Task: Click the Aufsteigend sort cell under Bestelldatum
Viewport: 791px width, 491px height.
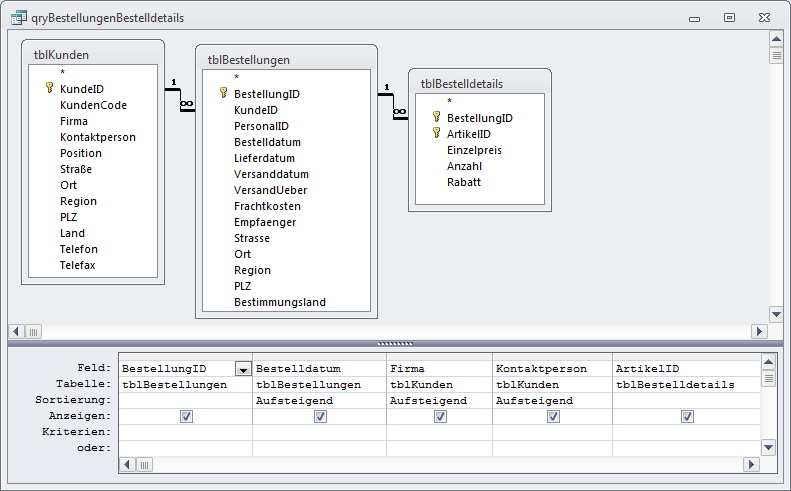Action: (320, 400)
